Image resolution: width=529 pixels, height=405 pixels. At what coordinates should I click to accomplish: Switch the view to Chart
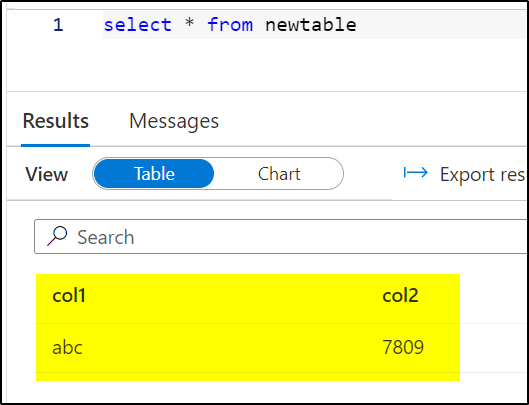[279, 174]
